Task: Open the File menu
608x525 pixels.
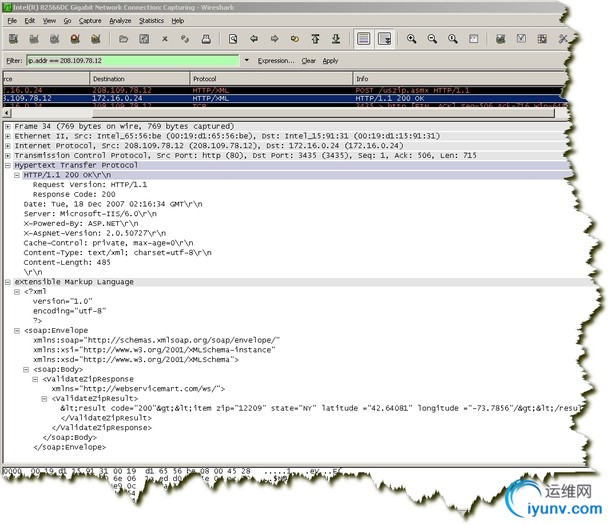Action: click(12, 21)
